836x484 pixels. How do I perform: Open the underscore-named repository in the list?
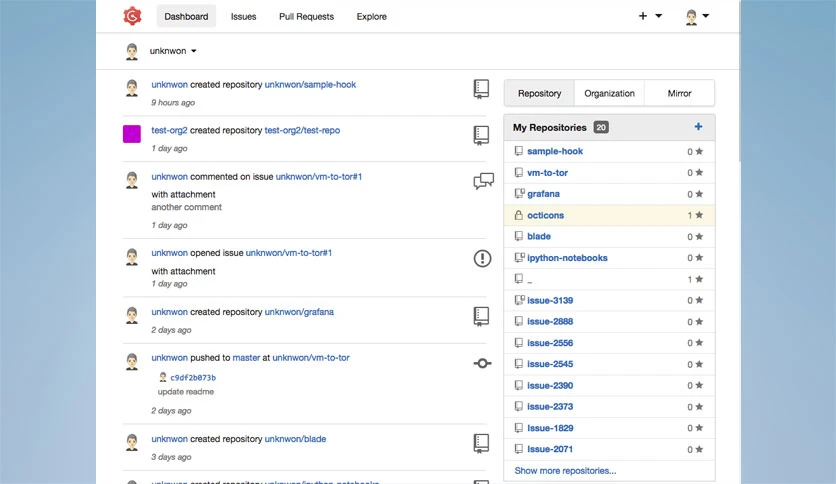click(529, 280)
